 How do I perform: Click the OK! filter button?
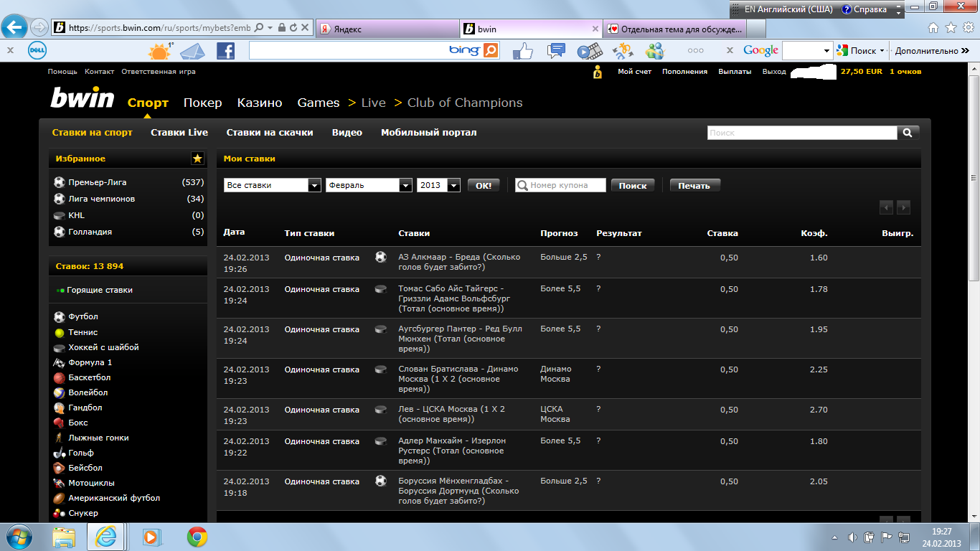(484, 185)
